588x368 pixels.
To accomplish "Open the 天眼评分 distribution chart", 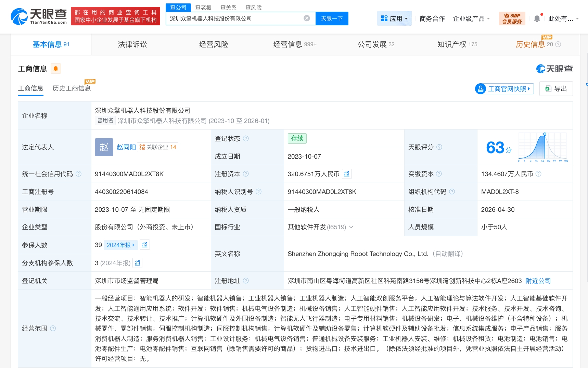I will (x=543, y=147).
